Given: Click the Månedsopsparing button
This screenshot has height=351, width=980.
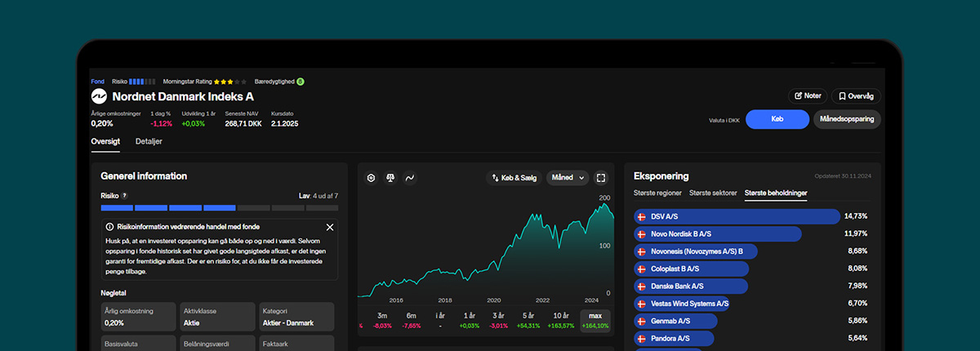Looking at the screenshot, I should [847, 119].
